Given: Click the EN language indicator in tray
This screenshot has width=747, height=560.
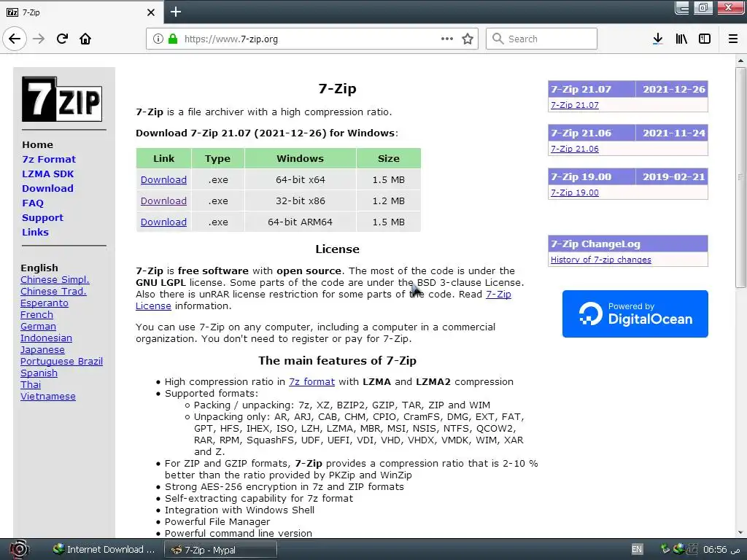Looking at the screenshot, I should pyautogui.click(x=636, y=549).
